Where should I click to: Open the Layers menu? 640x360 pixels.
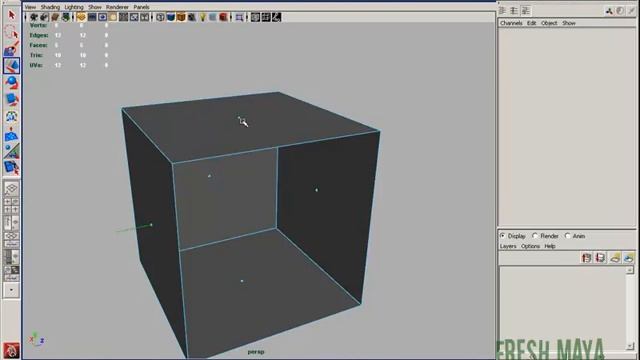(x=508, y=246)
